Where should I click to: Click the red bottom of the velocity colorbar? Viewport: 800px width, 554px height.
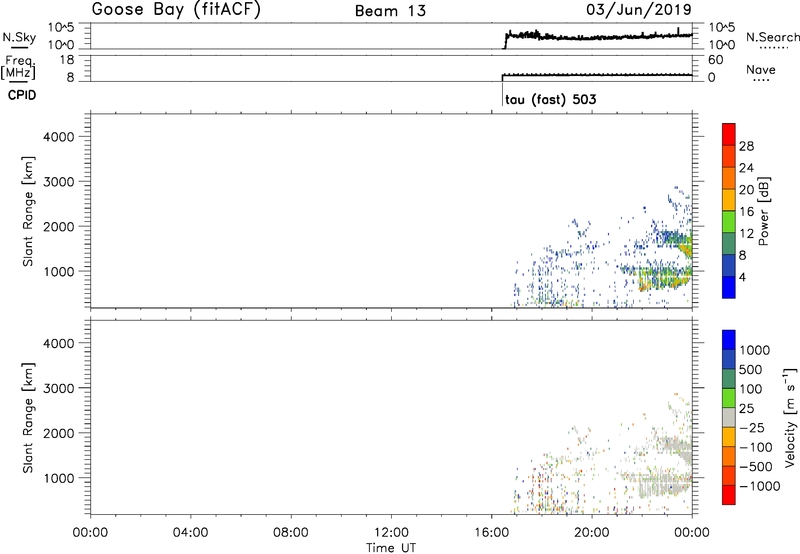pos(729,495)
